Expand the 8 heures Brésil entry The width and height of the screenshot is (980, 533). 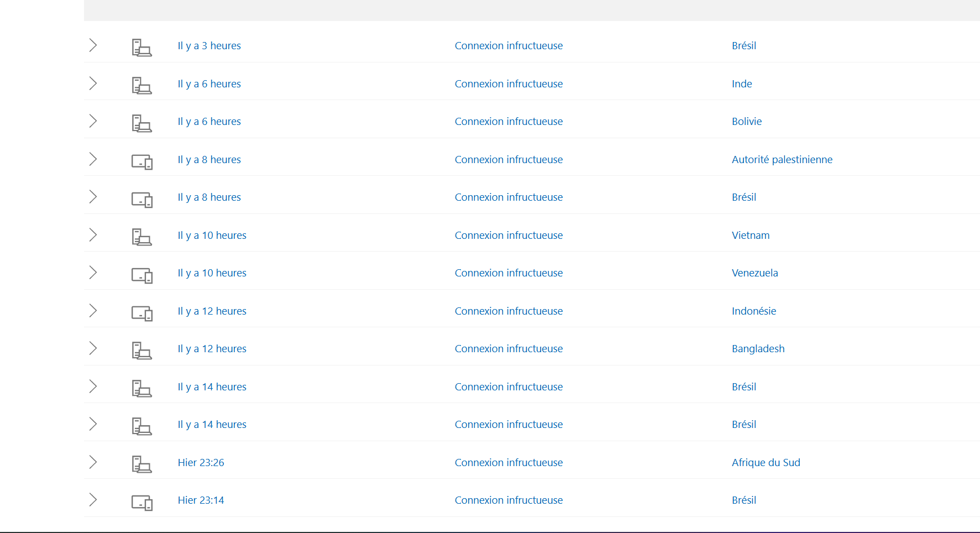tap(93, 197)
